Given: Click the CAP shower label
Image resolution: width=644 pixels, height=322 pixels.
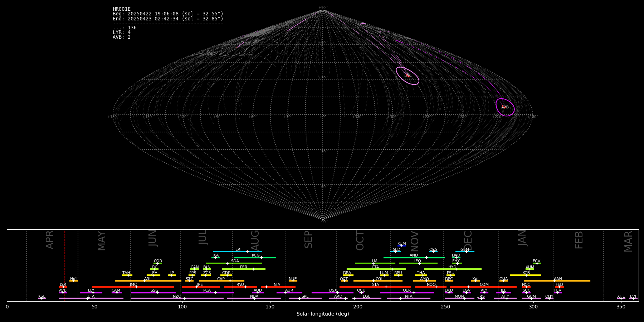Looking at the screenshot, I should pos(221,279).
